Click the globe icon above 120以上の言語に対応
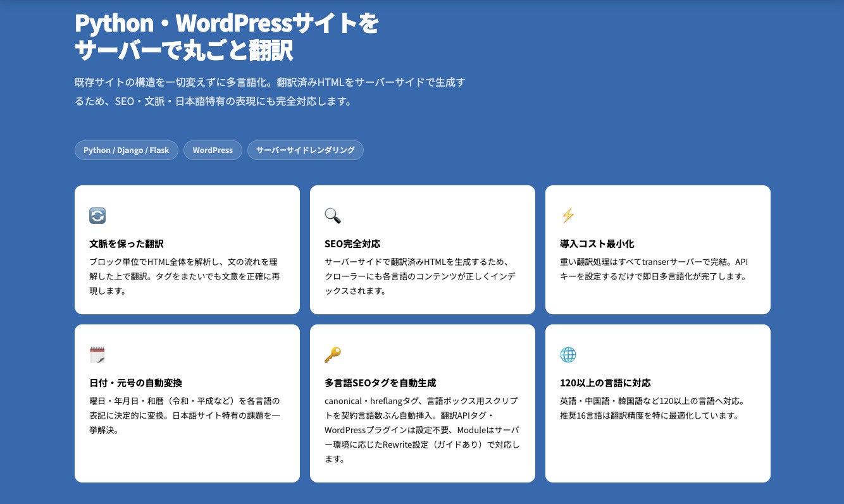844x504 pixels. (x=568, y=355)
